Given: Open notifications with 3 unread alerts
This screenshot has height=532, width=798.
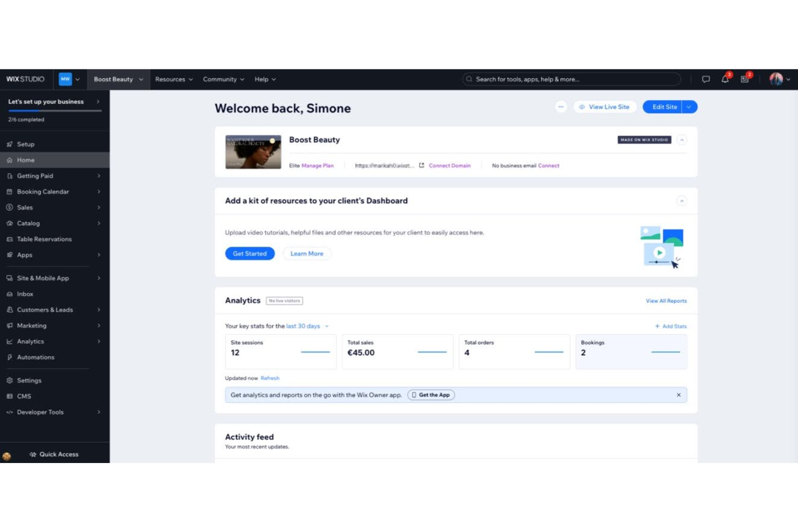Looking at the screenshot, I should 725,79.
